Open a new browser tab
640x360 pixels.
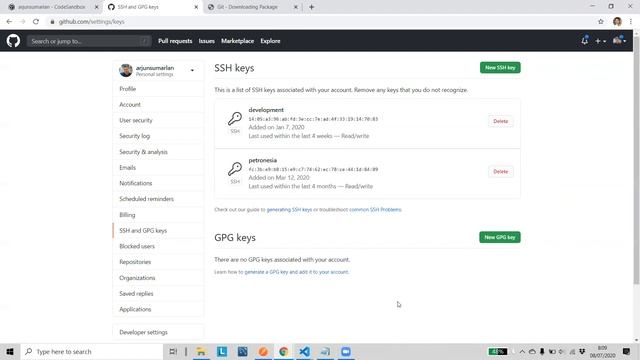pyautogui.click(x=311, y=7)
